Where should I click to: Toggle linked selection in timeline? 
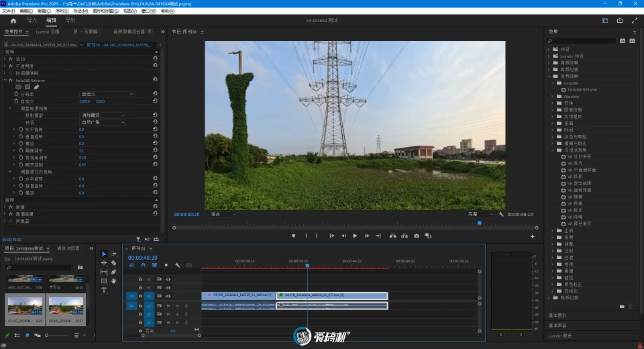coord(154,266)
